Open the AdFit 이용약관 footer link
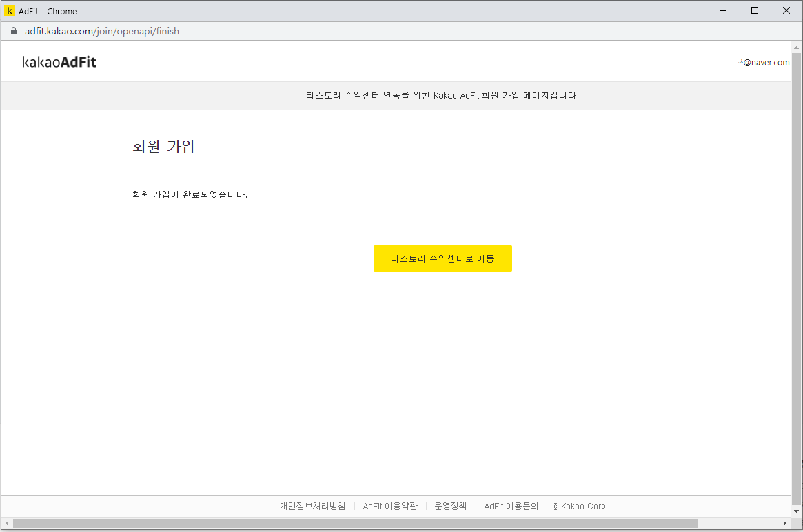803x532 pixels. pyautogui.click(x=390, y=506)
